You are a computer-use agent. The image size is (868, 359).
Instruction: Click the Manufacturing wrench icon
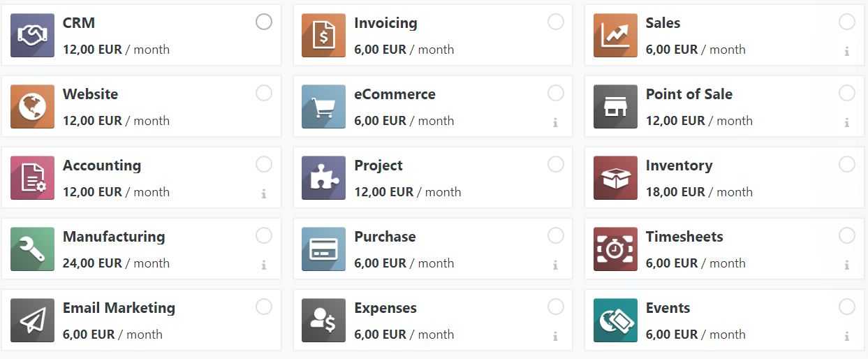click(x=32, y=249)
